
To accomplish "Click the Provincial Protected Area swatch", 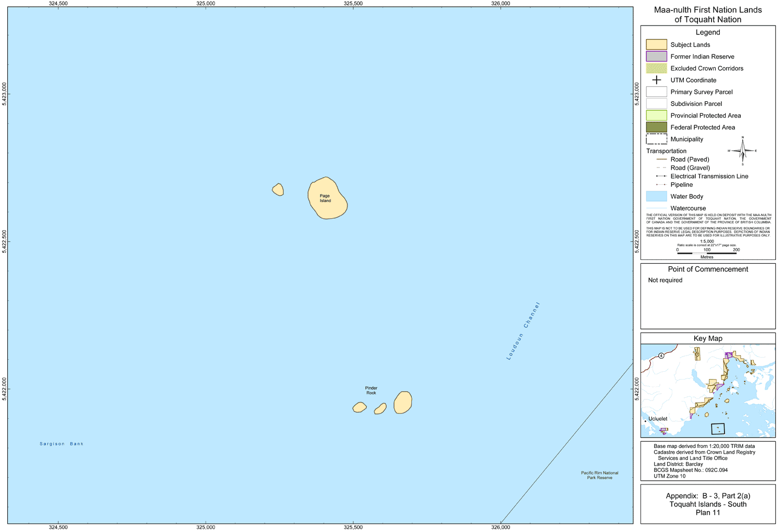I will click(656, 115).
